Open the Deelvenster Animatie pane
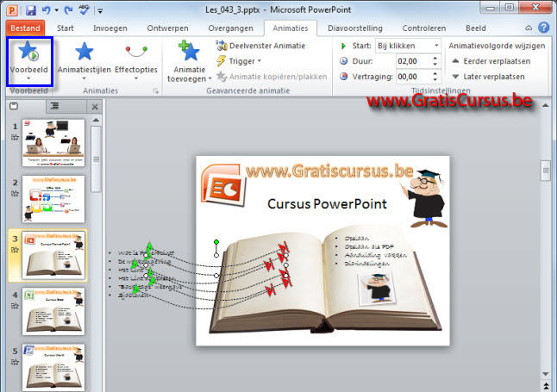Image resolution: width=557 pixels, height=392 pixels. click(x=261, y=46)
